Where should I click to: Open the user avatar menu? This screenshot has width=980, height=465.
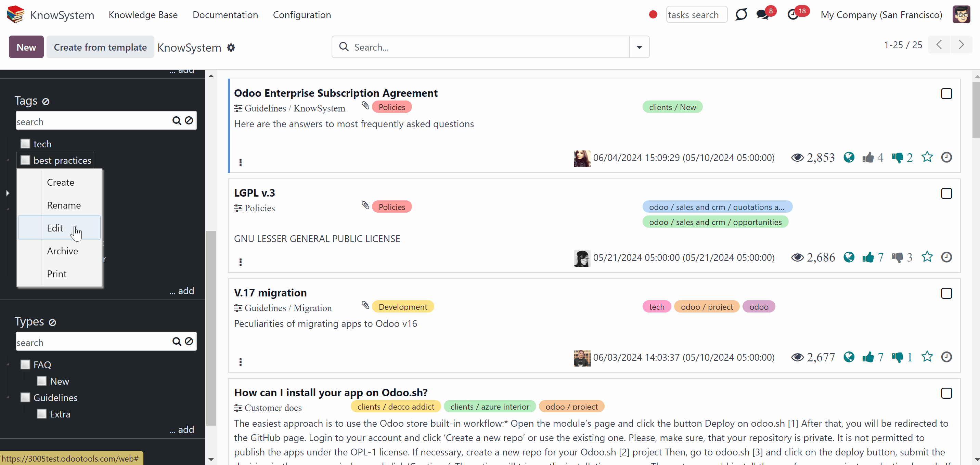click(x=962, y=14)
